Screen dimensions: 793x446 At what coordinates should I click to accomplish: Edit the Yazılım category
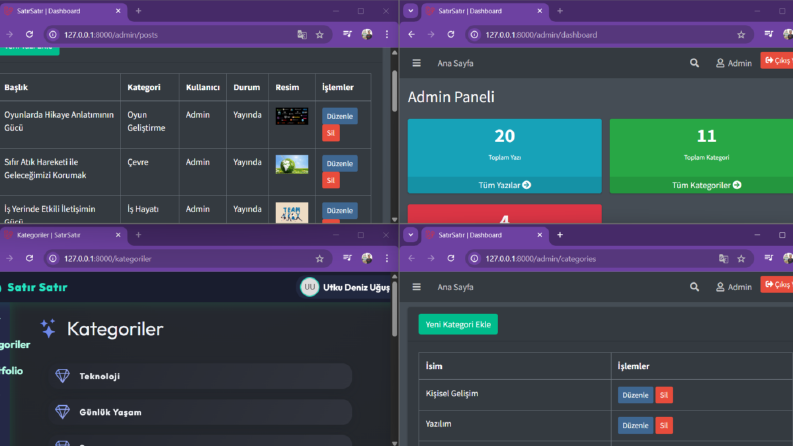pos(635,425)
